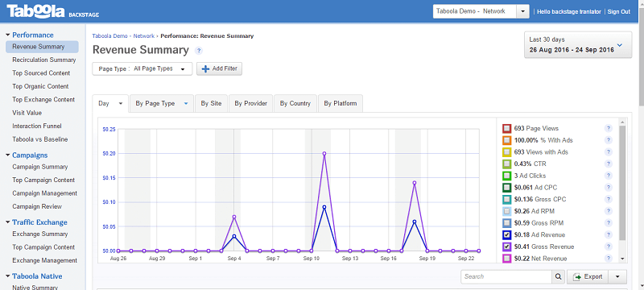Click the help icon for Gross Revenue

(x=609, y=246)
